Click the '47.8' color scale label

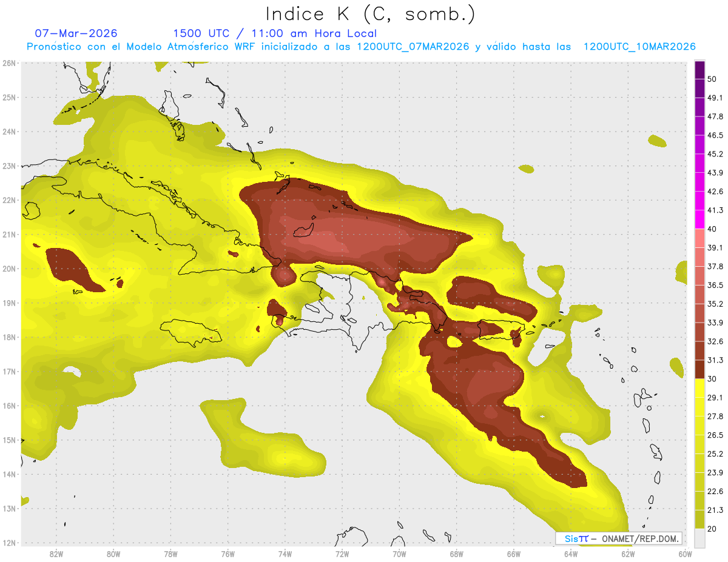tap(715, 116)
